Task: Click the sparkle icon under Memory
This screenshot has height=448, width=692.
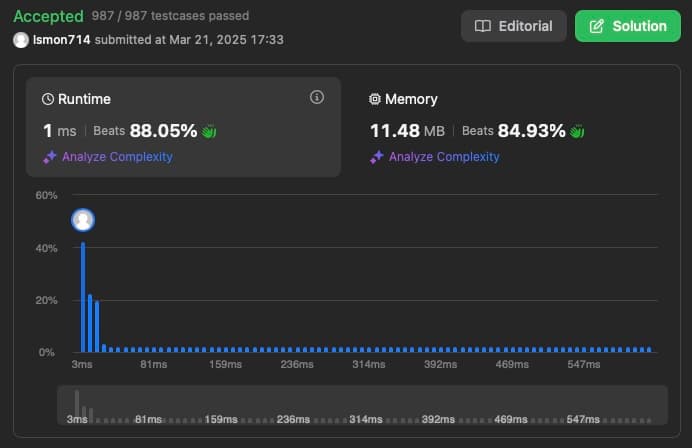Action: tap(376, 157)
